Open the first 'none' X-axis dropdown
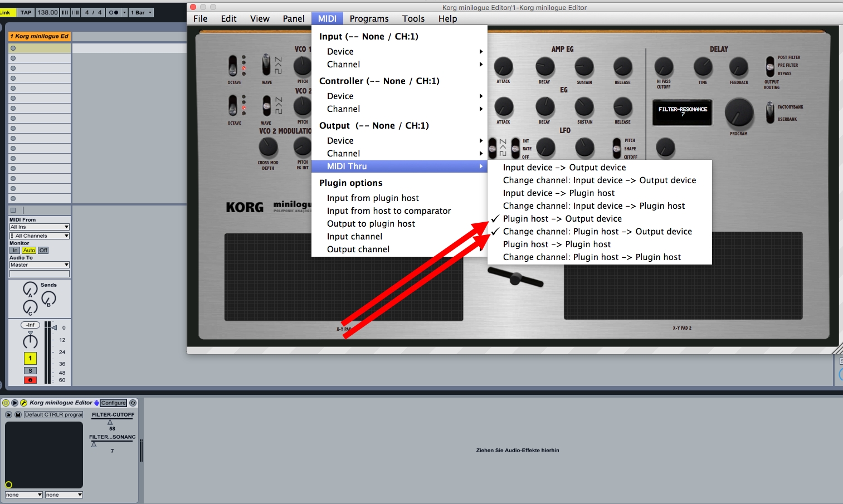The image size is (843, 504). [x=24, y=495]
